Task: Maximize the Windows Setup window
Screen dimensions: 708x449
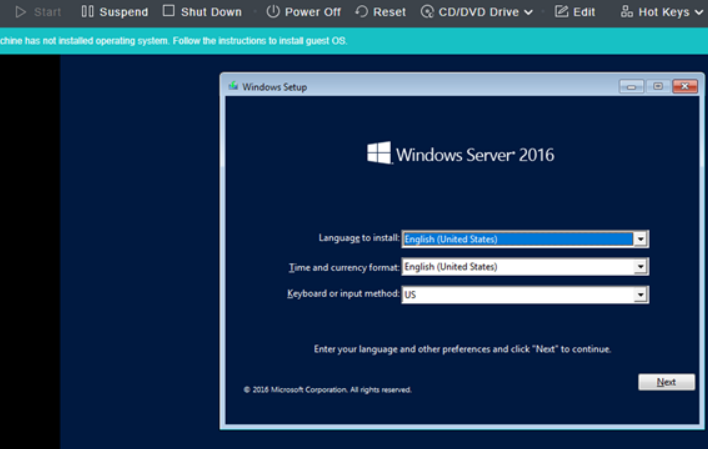Action: (658, 87)
